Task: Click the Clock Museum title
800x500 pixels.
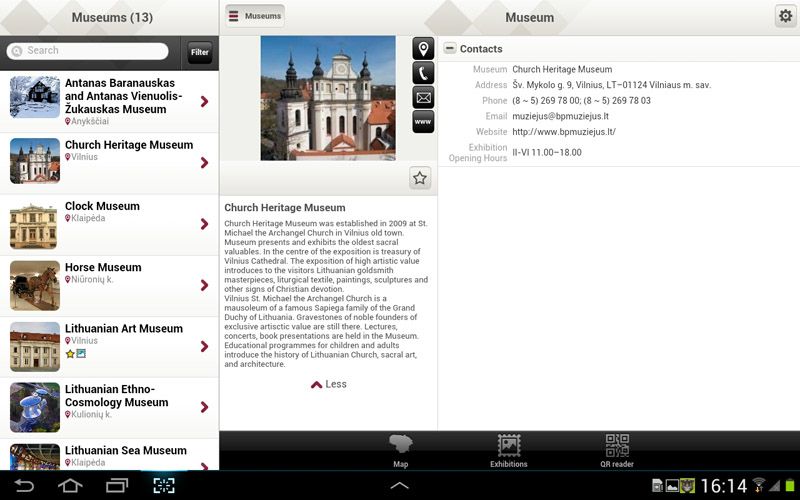Action: point(102,206)
